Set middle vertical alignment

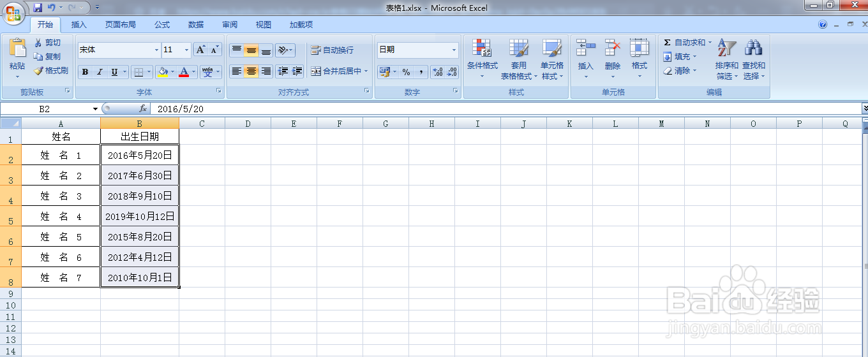(x=251, y=50)
